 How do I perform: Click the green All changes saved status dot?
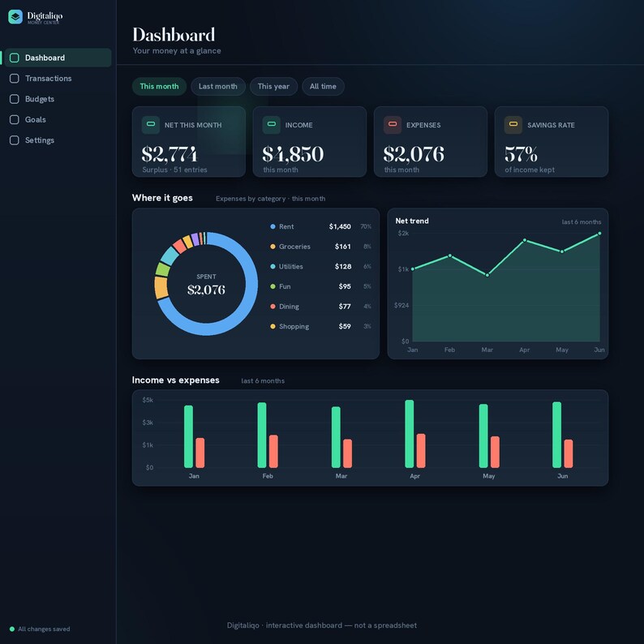click(x=12, y=629)
